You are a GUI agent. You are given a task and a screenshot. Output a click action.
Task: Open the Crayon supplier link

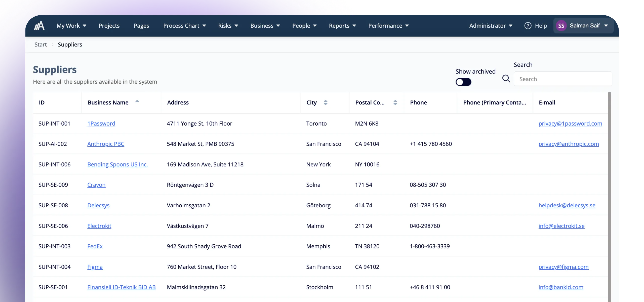click(96, 185)
